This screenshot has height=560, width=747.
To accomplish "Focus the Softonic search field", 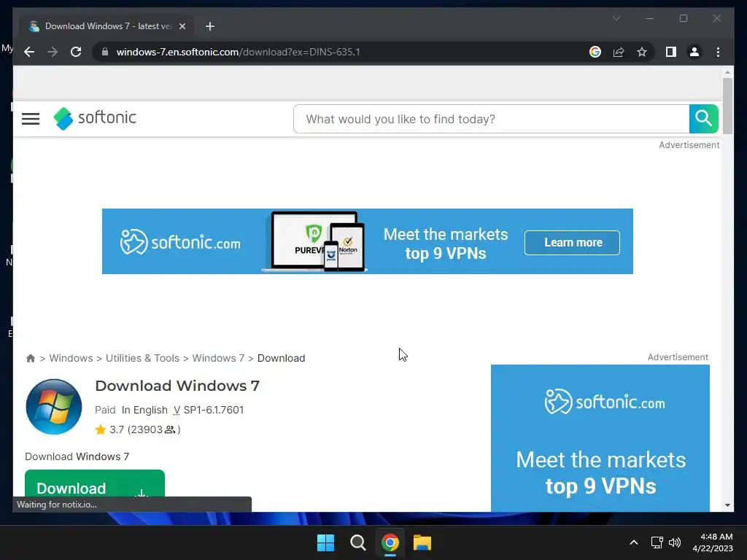I will pos(491,119).
